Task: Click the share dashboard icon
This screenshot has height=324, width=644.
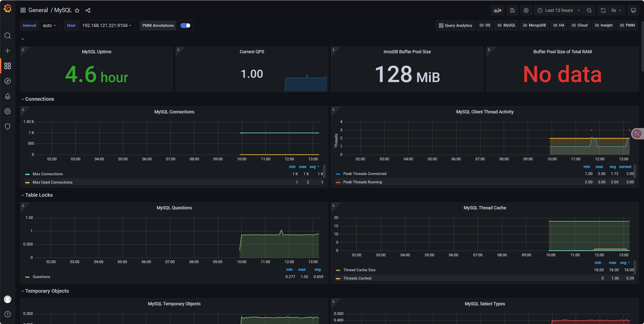Action: [x=88, y=10]
